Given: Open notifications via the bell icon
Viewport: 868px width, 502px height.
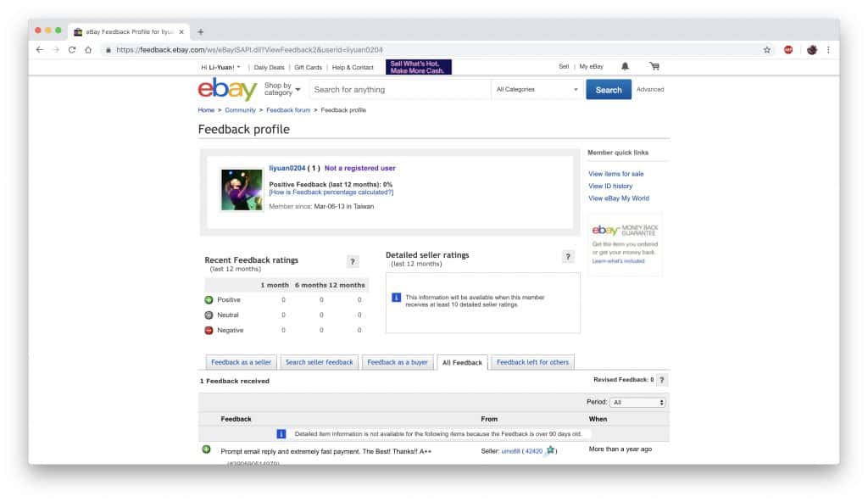Looking at the screenshot, I should pyautogui.click(x=626, y=66).
